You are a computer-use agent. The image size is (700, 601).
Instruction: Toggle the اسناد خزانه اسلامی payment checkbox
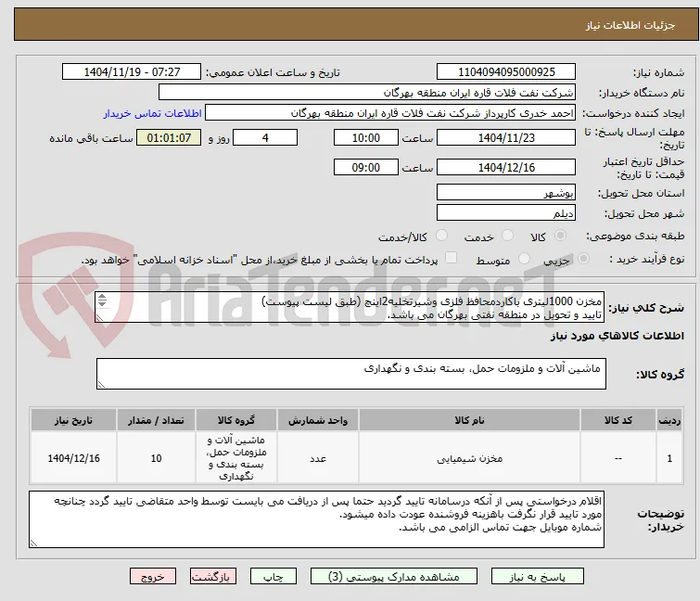pyautogui.click(x=452, y=258)
